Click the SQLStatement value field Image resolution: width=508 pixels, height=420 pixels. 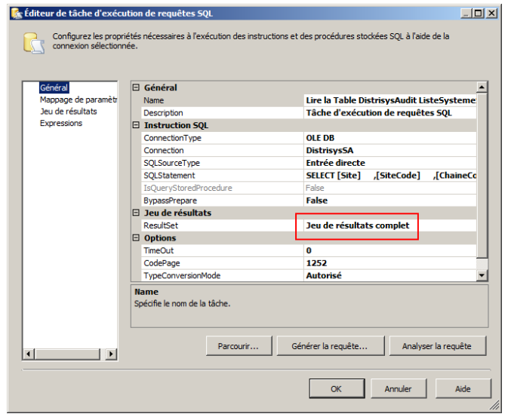(389, 176)
